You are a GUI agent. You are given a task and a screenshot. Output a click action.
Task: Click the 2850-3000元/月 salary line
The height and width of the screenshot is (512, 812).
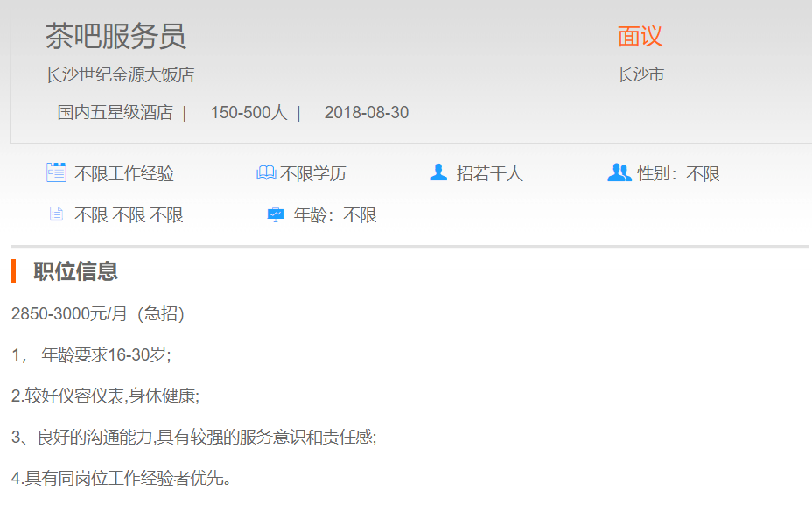(98, 313)
